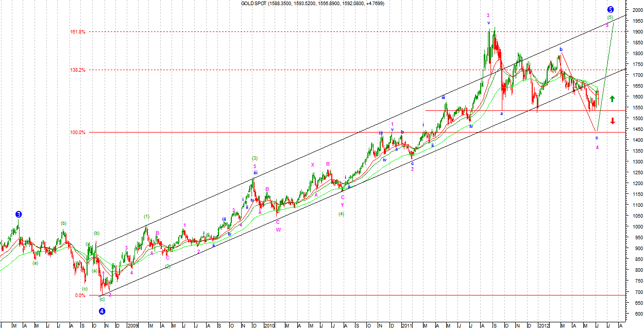This screenshot has height=328, width=644.
Task: Select the 0.0% Fibonacci level label
Action: 80,296
